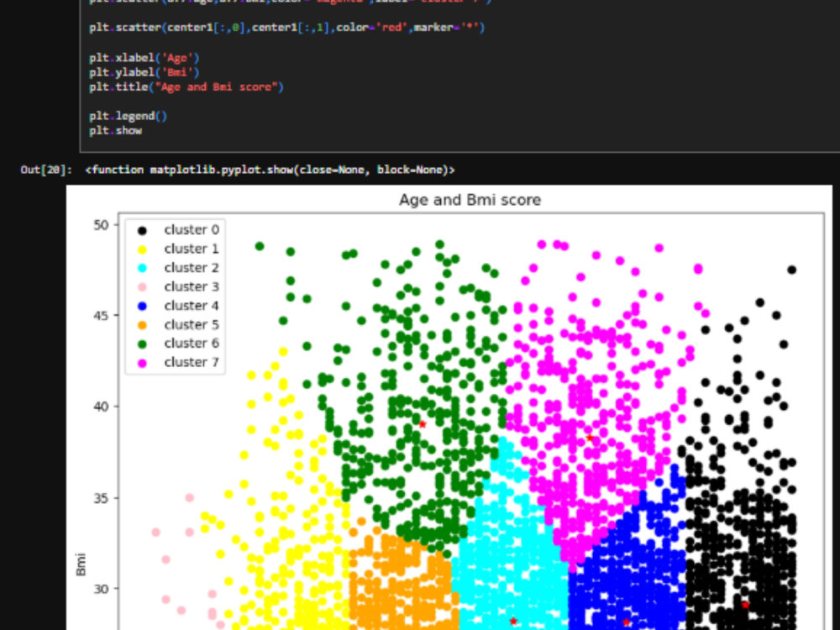Click the red star centroid in black cluster

coord(745,605)
